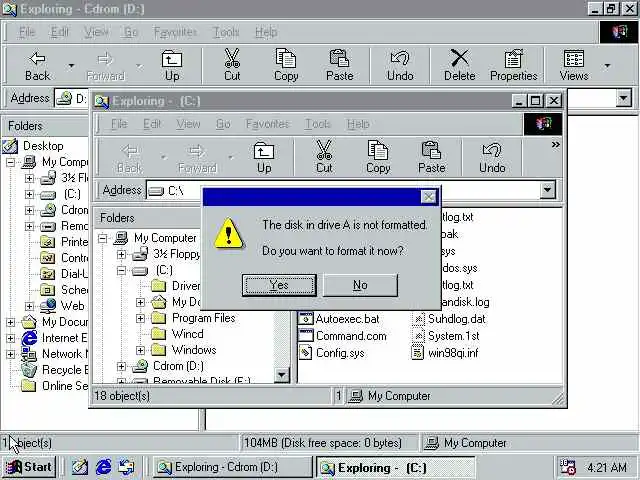The image size is (640, 480).
Task: Select the Config.sys file
Action: (331, 353)
